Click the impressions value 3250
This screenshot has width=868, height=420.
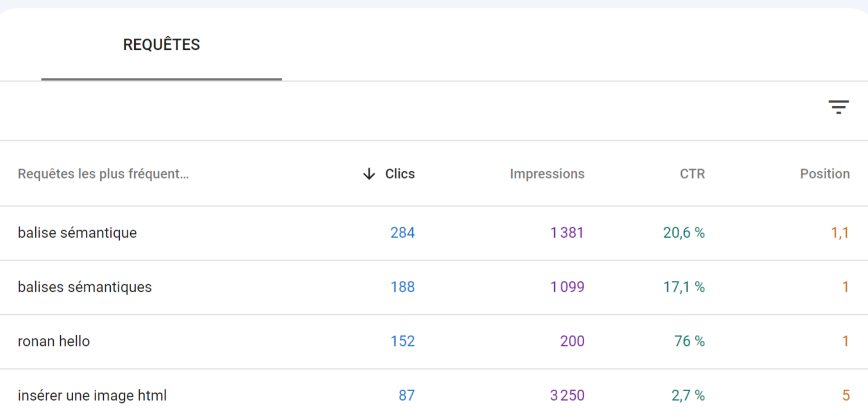(x=566, y=395)
